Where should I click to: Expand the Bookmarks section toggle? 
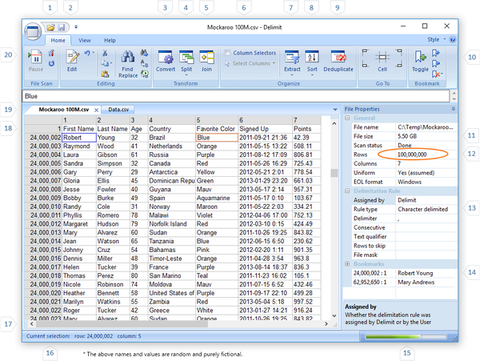point(347,264)
